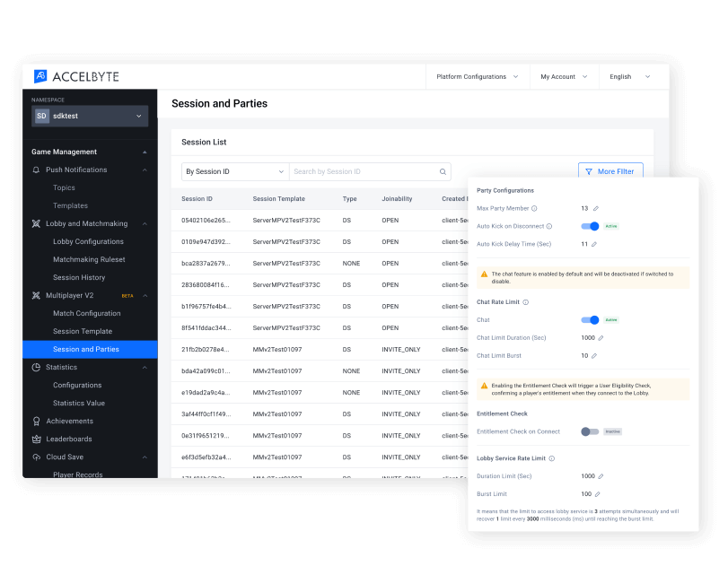Click Auto Kick on Disconnect info icon
This screenshot has height=583, width=728.
(x=549, y=226)
